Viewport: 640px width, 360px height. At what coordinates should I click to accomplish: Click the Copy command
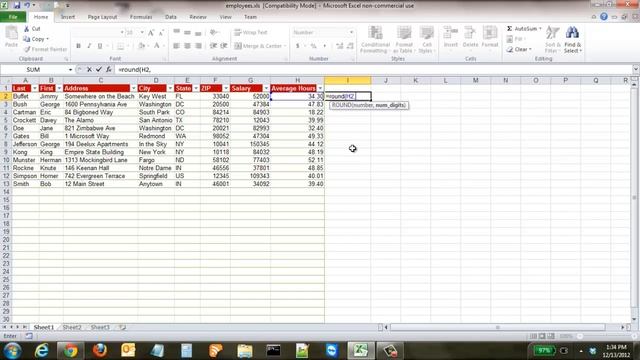[36, 39]
